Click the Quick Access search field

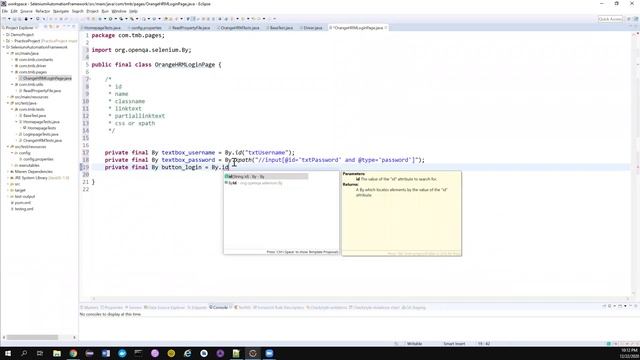(x=610, y=19)
